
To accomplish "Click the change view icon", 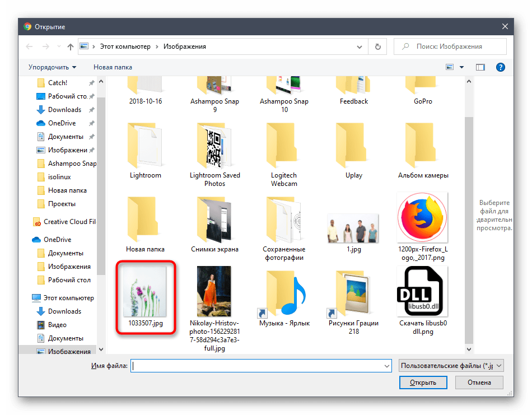I will [x=450, y=67].
